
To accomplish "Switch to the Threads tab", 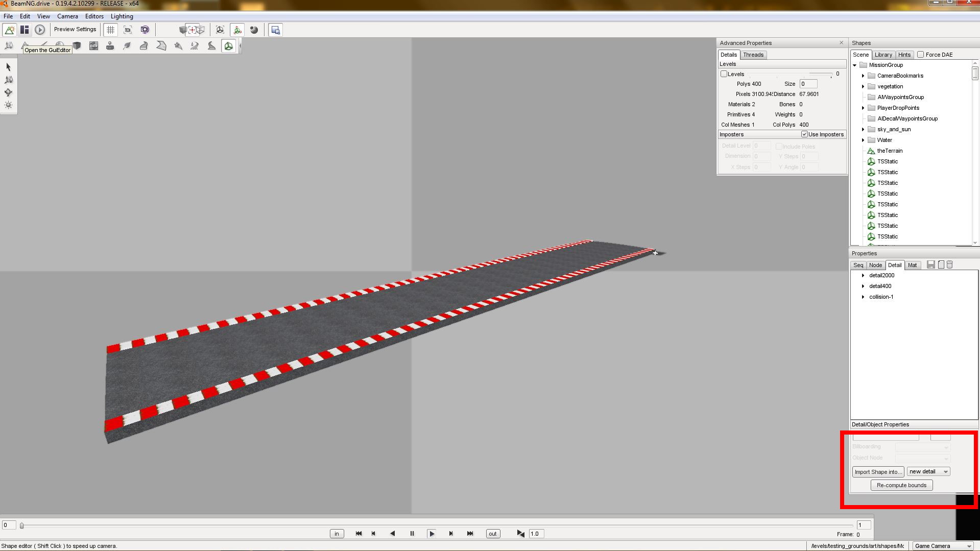I will pos(753,55).
